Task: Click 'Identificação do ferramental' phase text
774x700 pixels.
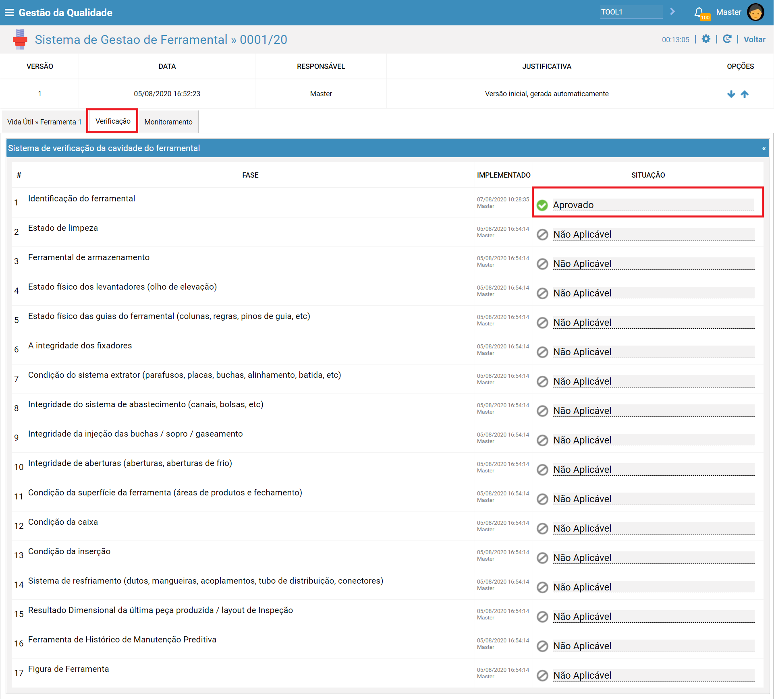Action: click(x=81, y=199)
